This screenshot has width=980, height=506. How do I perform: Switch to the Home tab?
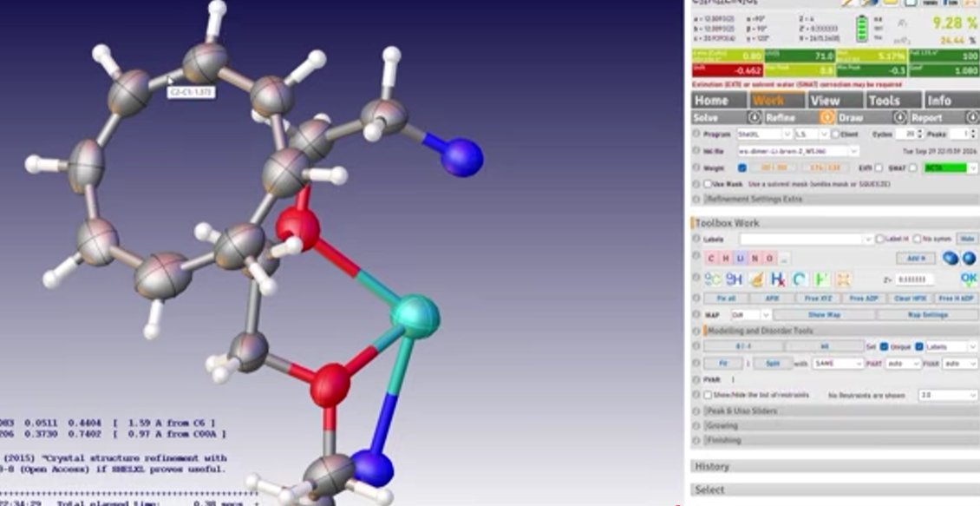719,100
